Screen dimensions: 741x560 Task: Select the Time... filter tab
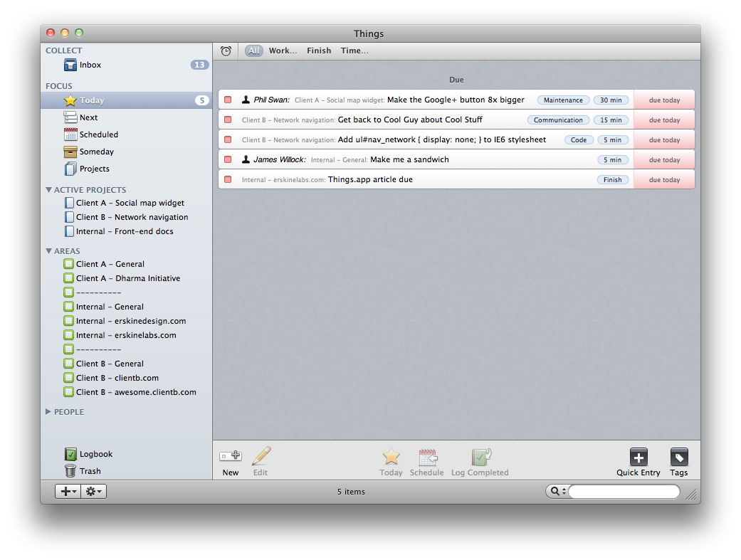(x=354, y=51)
